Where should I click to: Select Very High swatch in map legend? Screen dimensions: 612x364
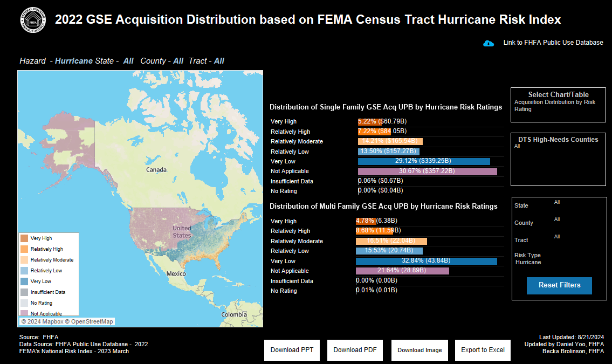click(24, 238)
